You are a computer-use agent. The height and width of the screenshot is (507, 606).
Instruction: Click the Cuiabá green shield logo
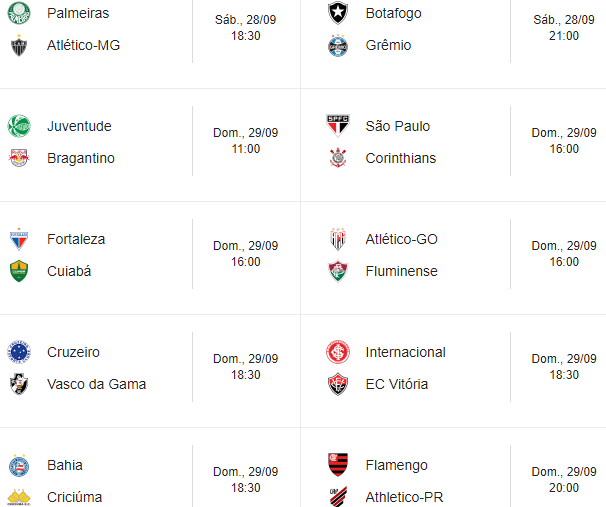pyautogui.click(x=19, y=271)
